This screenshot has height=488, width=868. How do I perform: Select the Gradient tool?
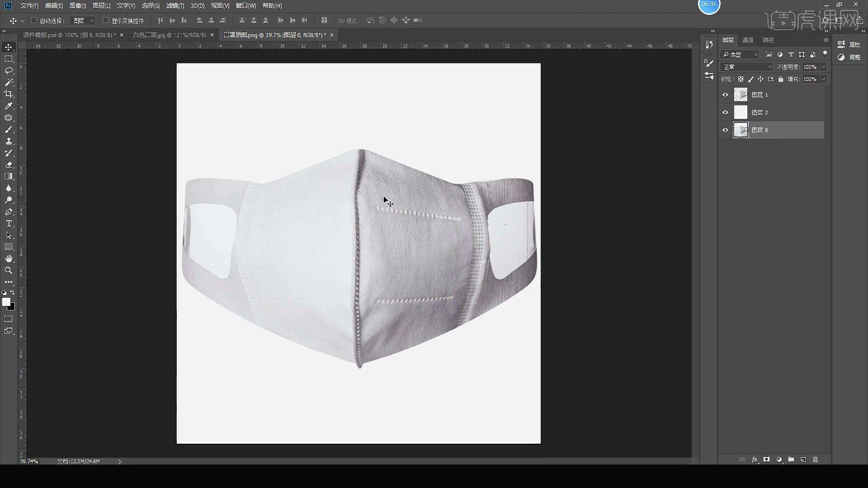tap(9, 176)
